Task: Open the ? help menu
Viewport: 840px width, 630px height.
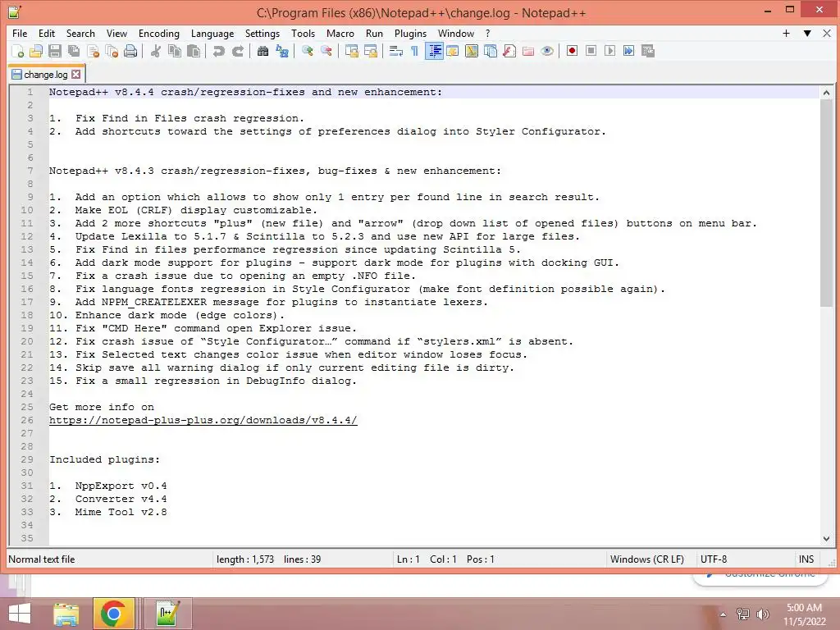Action: click(487, 33)
